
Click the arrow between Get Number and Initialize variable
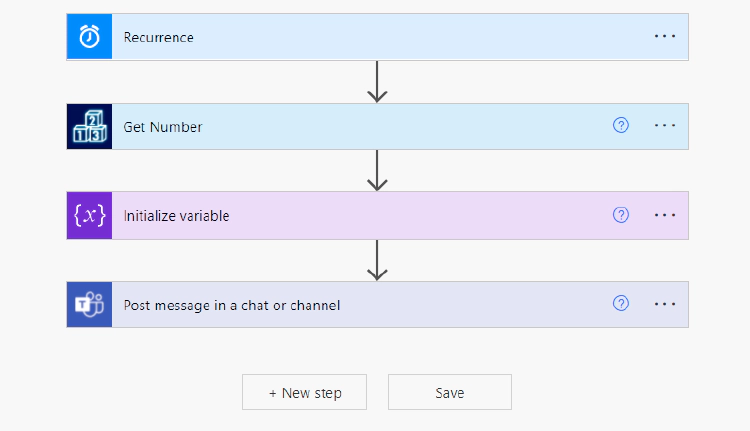coord(377,171)
